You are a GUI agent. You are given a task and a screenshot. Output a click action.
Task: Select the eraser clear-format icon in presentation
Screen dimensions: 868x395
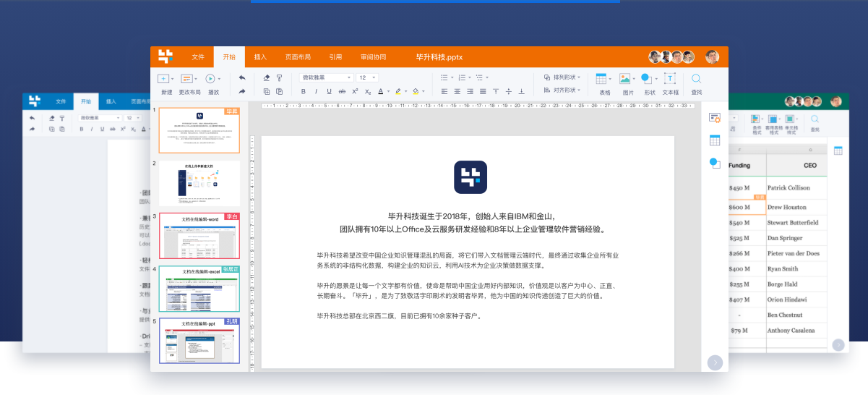[267, 77]
